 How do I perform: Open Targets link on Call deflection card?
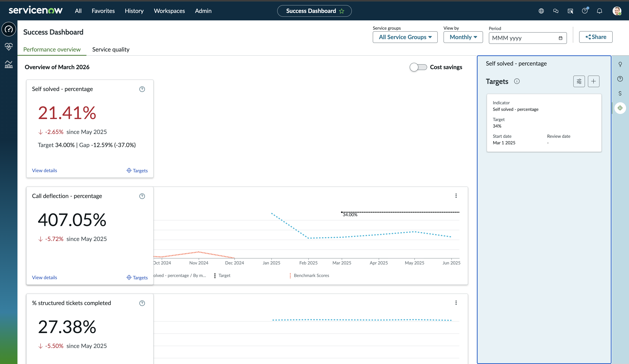point(137,277)
